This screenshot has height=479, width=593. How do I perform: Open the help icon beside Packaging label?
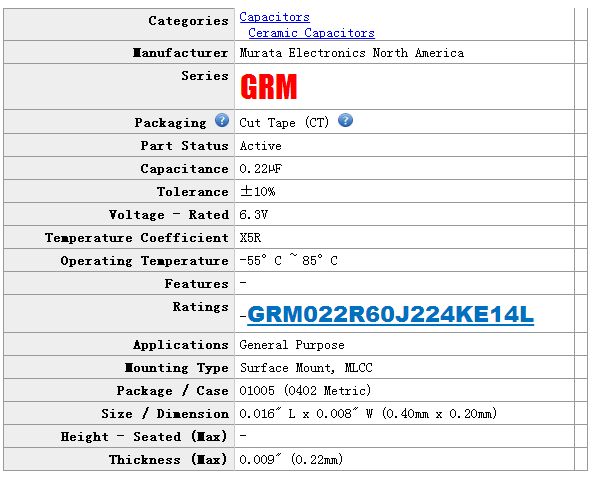coord(222,121)
